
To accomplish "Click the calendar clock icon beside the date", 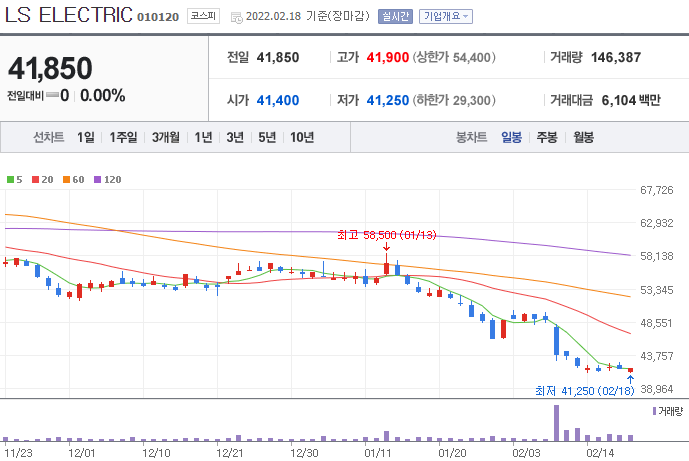I will pos(236,18).
